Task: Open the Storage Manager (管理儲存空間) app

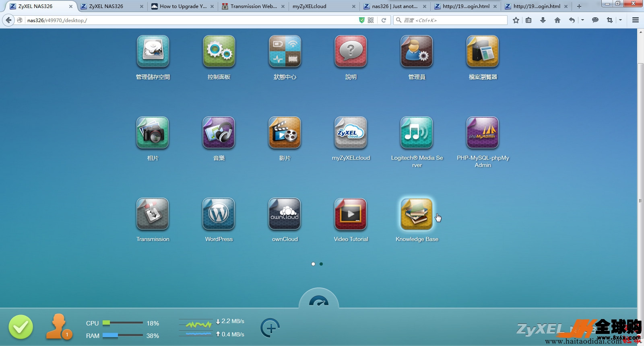Action: click(x=153, y=51)
